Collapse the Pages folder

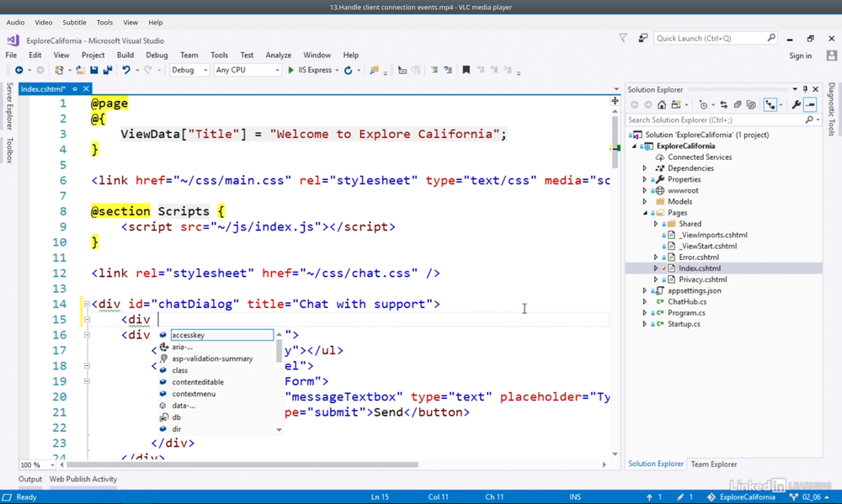(645, 213)
